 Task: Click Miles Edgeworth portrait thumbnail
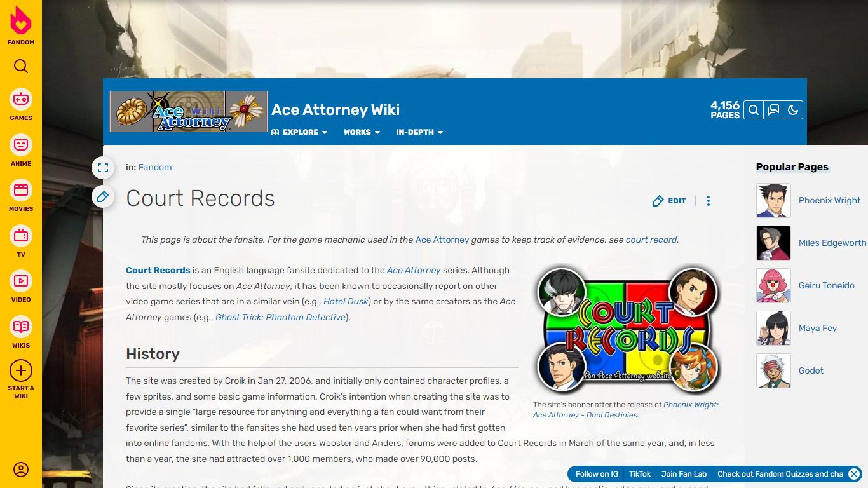pyautogui.click(x=773, y=243)
